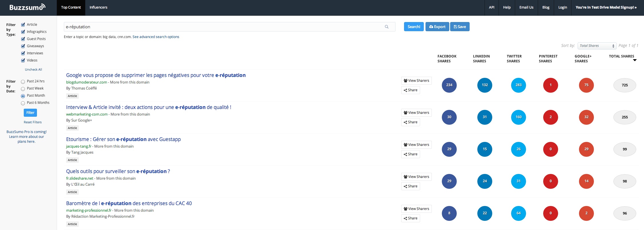Click the total shares bubble showing 98
The width and height of the screenshot is (644, 230).
click(x=625, y=181)
